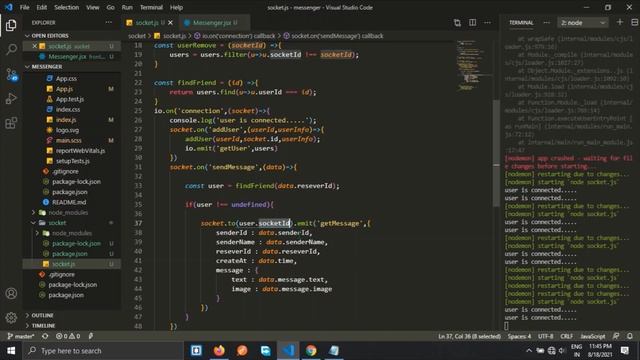Screen dimensions: 640x360
Task: Change line endings via CRLF
Action: coord(567,336)
